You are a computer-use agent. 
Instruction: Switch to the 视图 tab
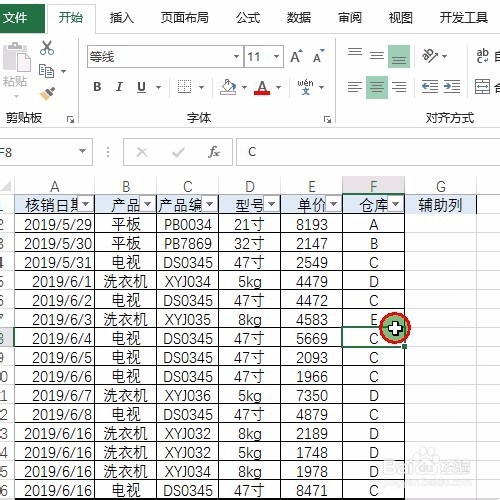(401, 18)
